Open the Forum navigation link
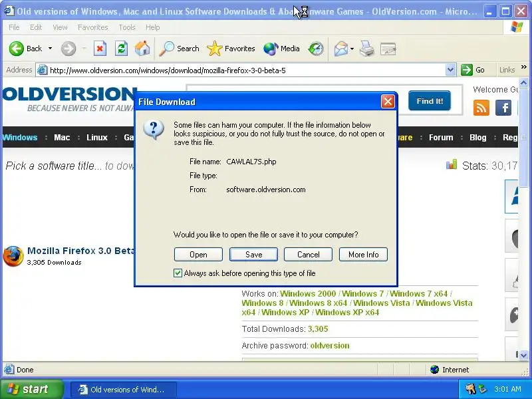This screenshot has width=532, height=399. click(x=441, y=138)
